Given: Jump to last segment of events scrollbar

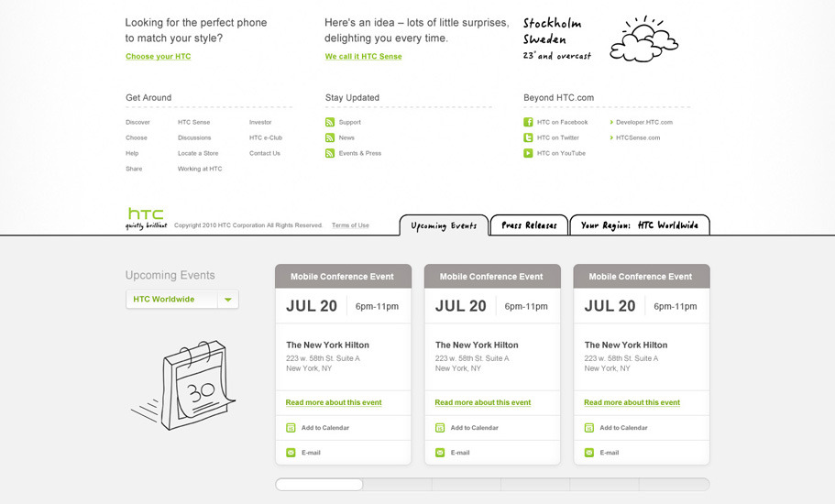Looking at the screenshot, I should (x=675, y=485).
